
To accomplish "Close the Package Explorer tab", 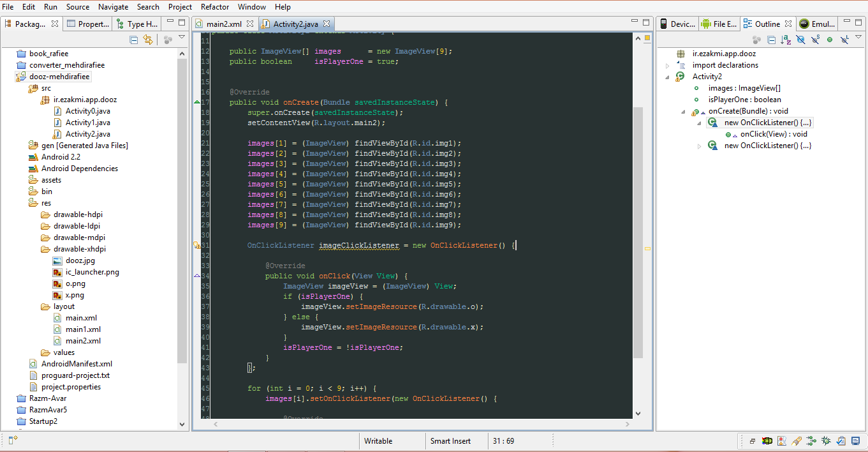I will coord(55,24).
